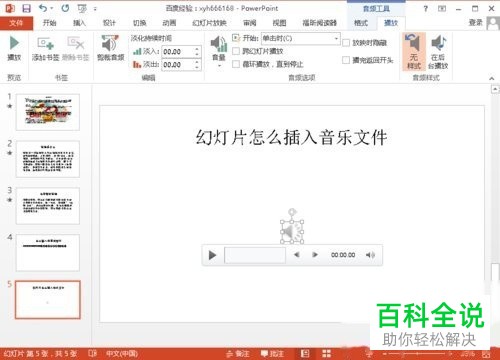Click 添加书签 (Add Bookmark)
The image size is (500, 360).
[x=46, y=48]
